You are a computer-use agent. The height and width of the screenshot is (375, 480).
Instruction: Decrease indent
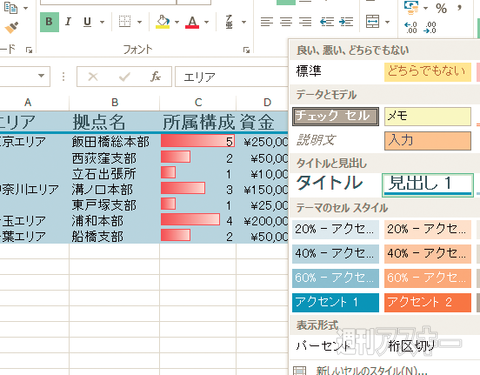coord(327,22)
